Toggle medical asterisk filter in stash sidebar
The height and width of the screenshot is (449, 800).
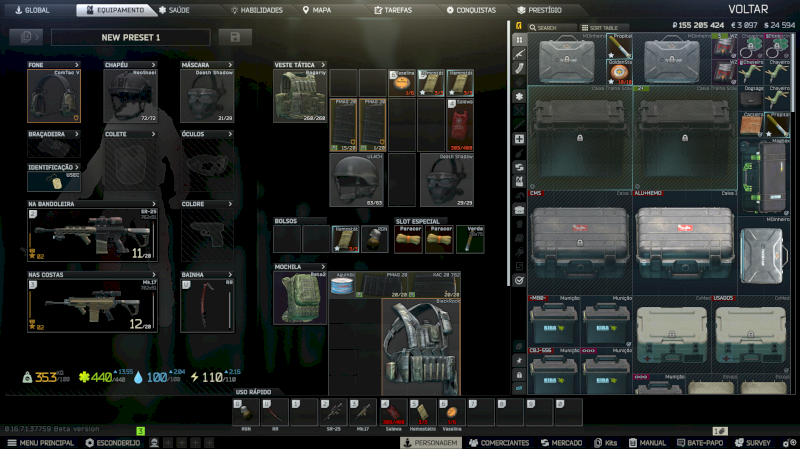click(519, 96)
